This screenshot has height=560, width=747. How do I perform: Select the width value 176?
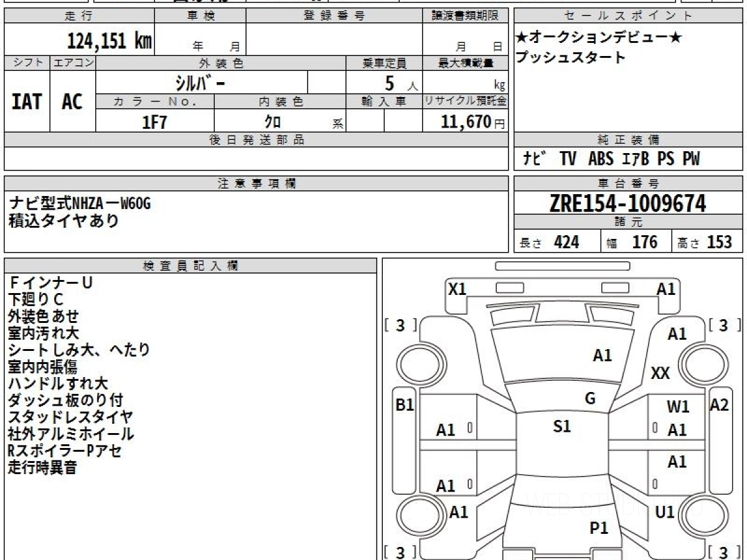[644, 242]
